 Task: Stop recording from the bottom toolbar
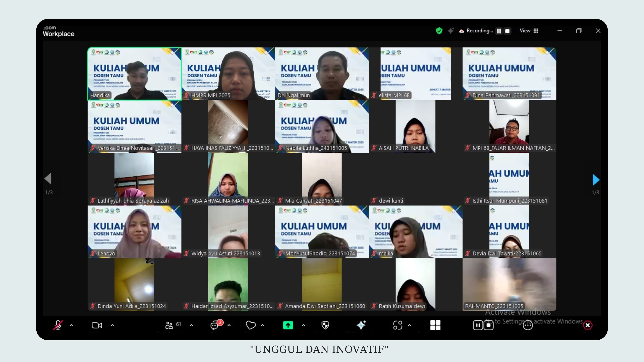489,325
